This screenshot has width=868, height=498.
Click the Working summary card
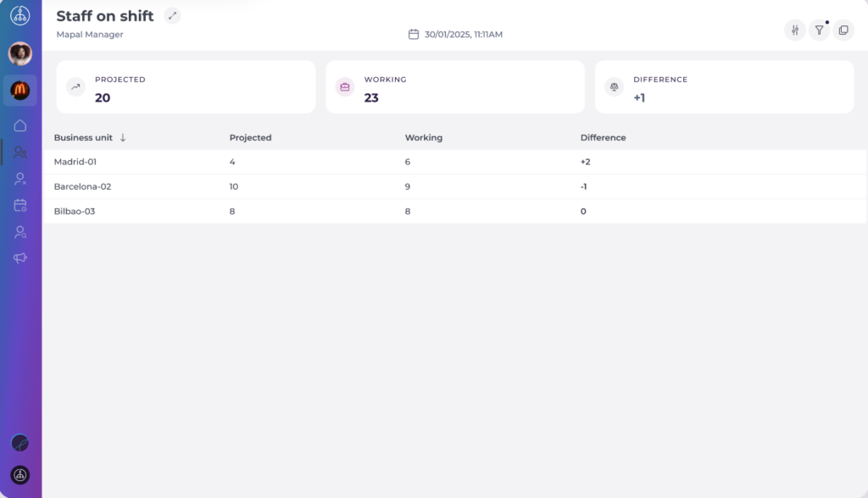tap(454, 87)
